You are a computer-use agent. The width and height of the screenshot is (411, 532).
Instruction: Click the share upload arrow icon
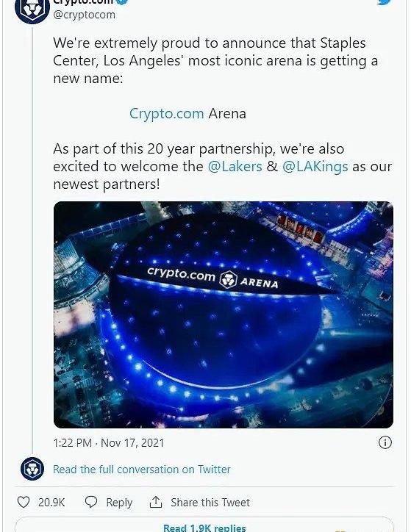[x=156, y=502]
